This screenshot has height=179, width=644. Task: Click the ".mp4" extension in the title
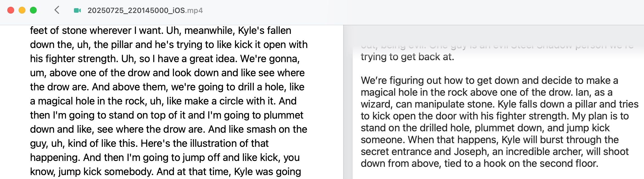click(194, 10)
